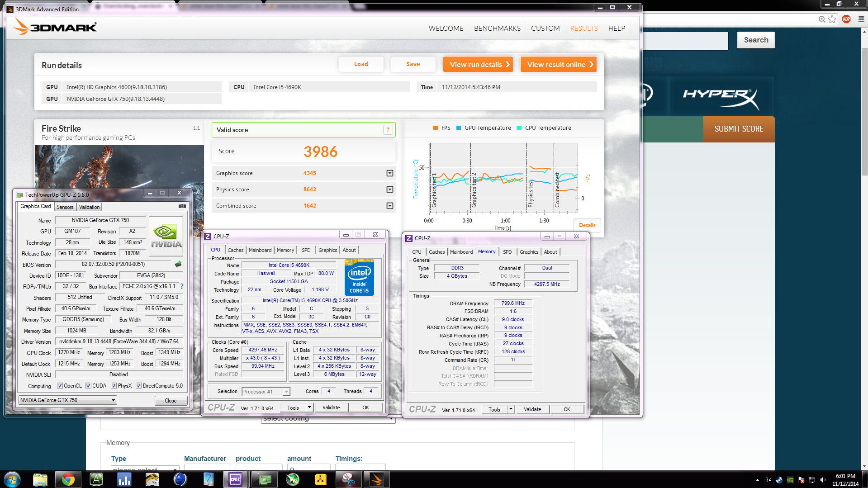The width and height of the screenshot is (868, 488).
Task: Open the Tools dropdown arrow in right CPU-Z
Action: point(511,409)
